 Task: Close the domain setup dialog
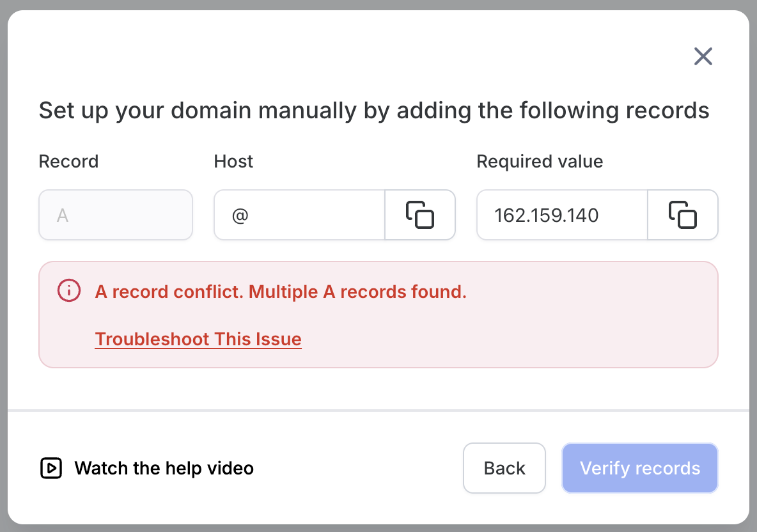pyautogui.click(x=703, y=56)
